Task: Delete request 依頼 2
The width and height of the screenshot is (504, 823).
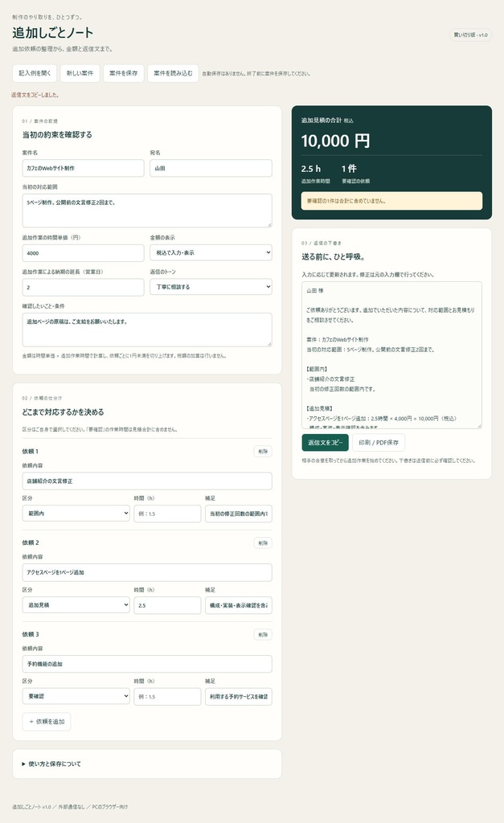Action: (x=263, y=543)
